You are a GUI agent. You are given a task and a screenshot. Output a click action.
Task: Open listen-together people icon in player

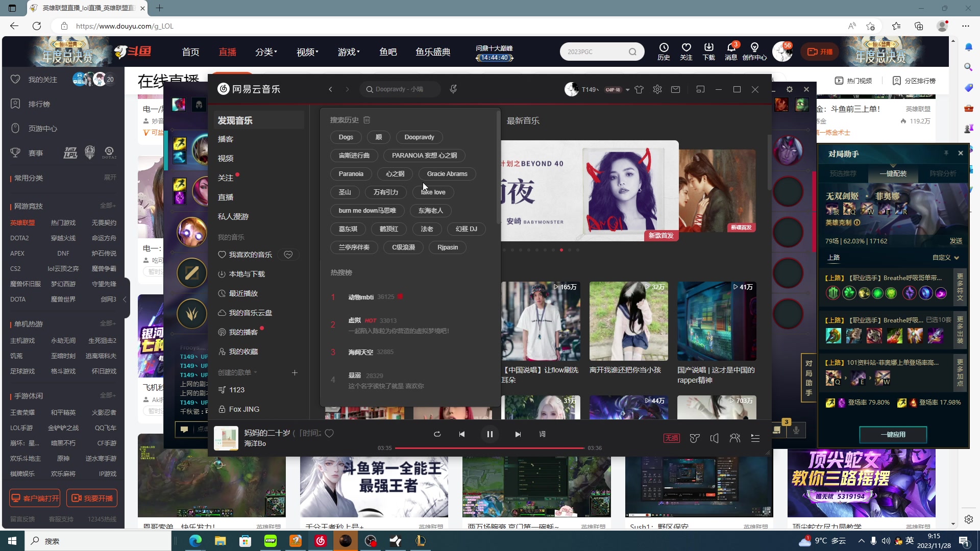click(735, 438)
